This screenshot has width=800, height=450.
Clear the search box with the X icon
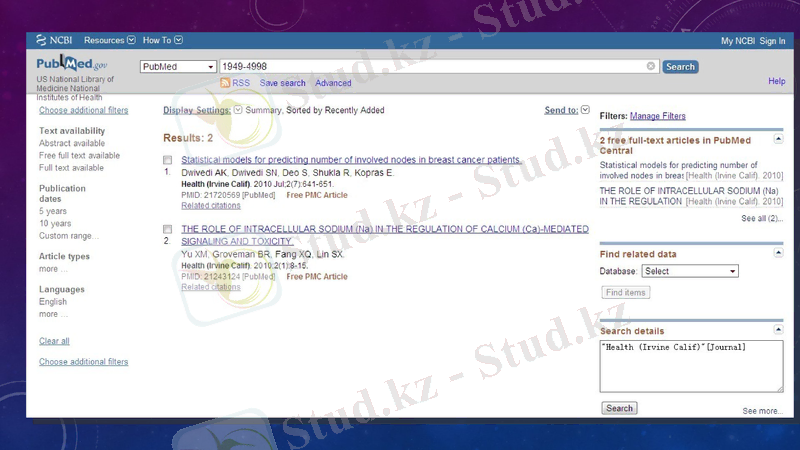pyautogui.click(x=651, y=67)
